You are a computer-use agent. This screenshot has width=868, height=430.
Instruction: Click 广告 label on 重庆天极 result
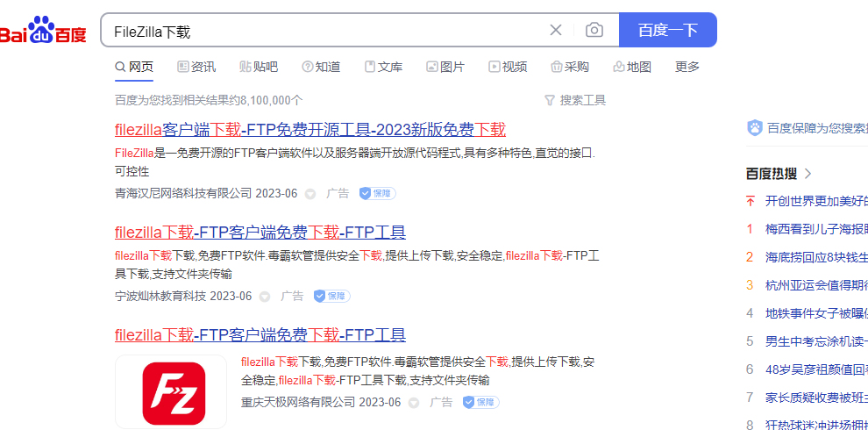click(x=441, y=402)
